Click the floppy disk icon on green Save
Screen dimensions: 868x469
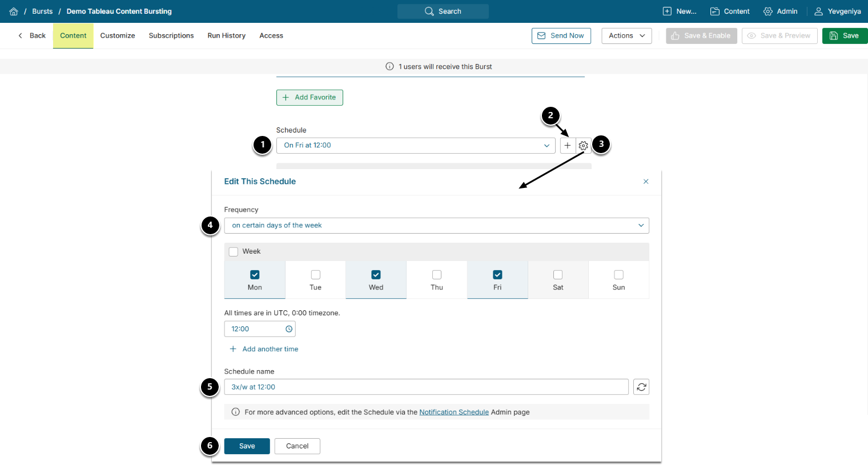(x=834, y=35)
